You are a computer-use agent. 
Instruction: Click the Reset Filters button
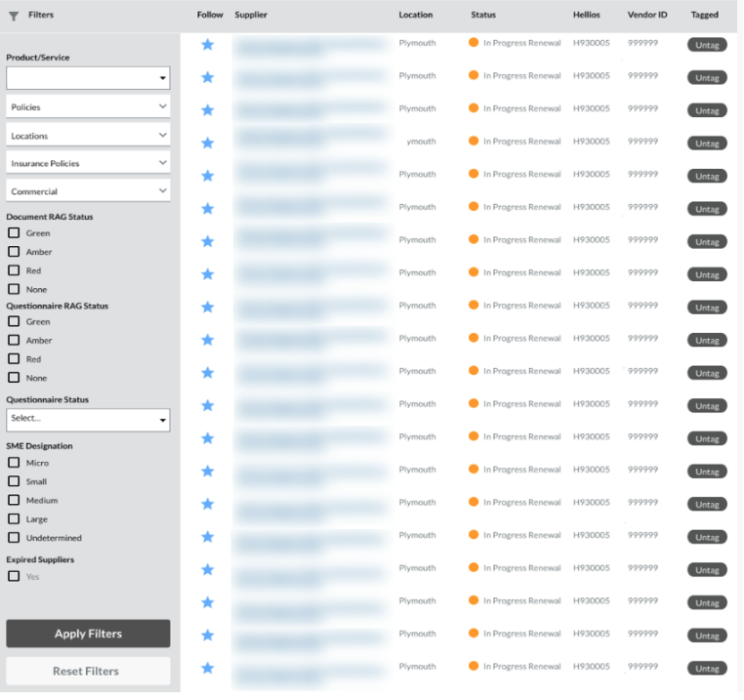coord(88,672)
